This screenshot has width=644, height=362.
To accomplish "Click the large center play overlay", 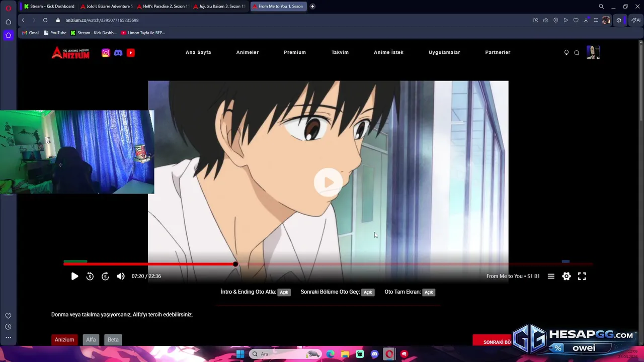I will point(328,182).
